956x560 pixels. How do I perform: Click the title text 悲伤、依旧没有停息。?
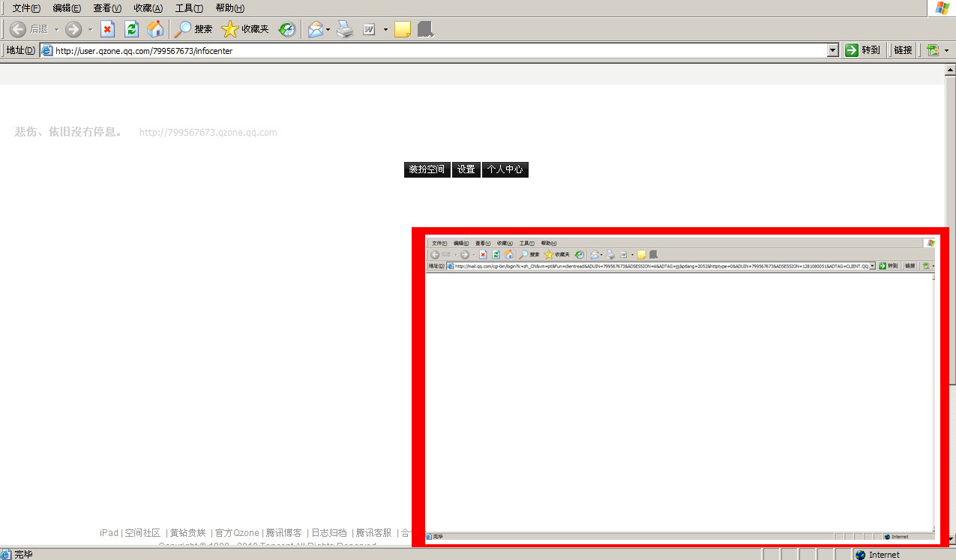tap(68, 132)
